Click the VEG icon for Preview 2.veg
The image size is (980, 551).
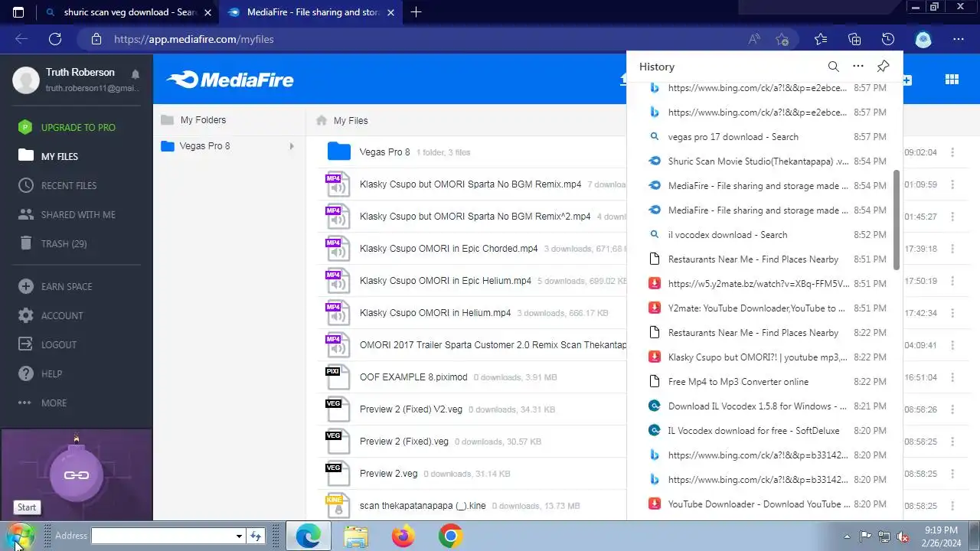click(x=337, y=473)
